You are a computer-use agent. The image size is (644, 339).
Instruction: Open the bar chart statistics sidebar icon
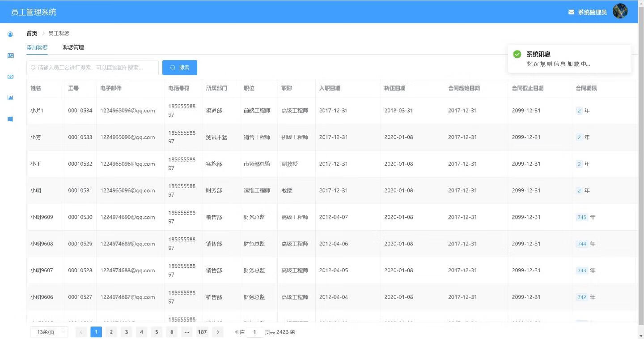click(x=10, y=98)
